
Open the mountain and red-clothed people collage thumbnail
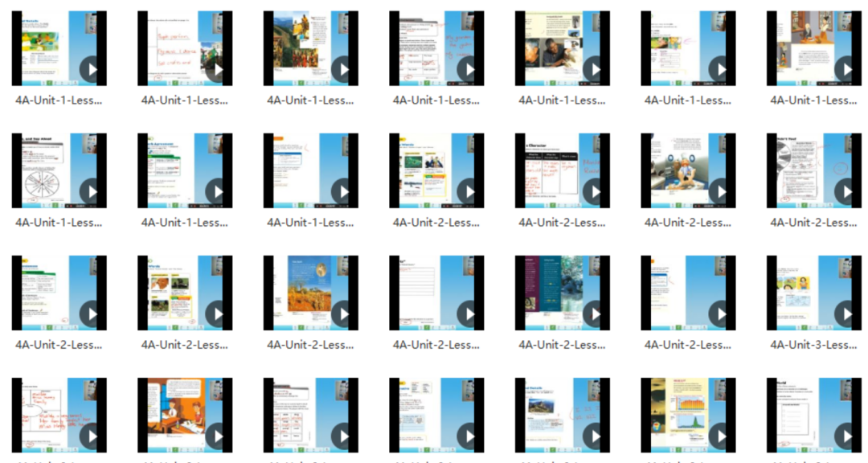point(310,48)
